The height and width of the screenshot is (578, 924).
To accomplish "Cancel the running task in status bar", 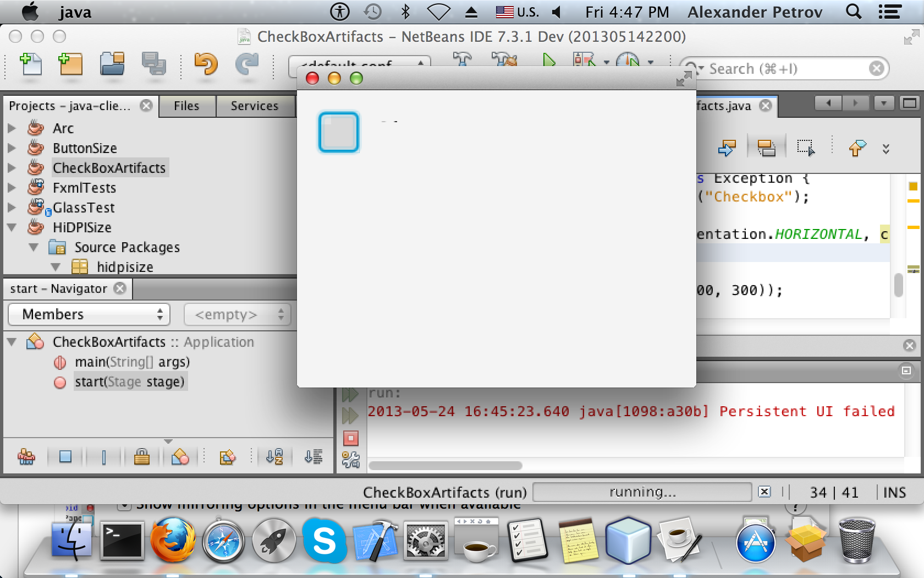I will [765, 492].
